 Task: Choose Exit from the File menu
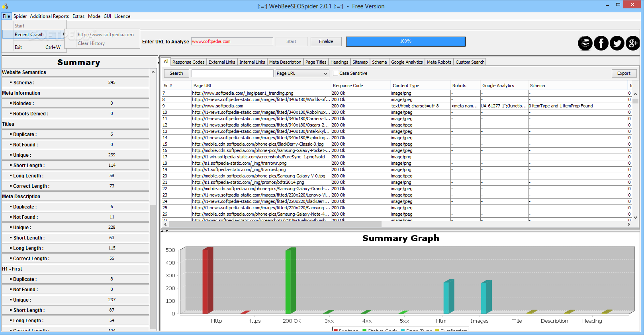34,47
